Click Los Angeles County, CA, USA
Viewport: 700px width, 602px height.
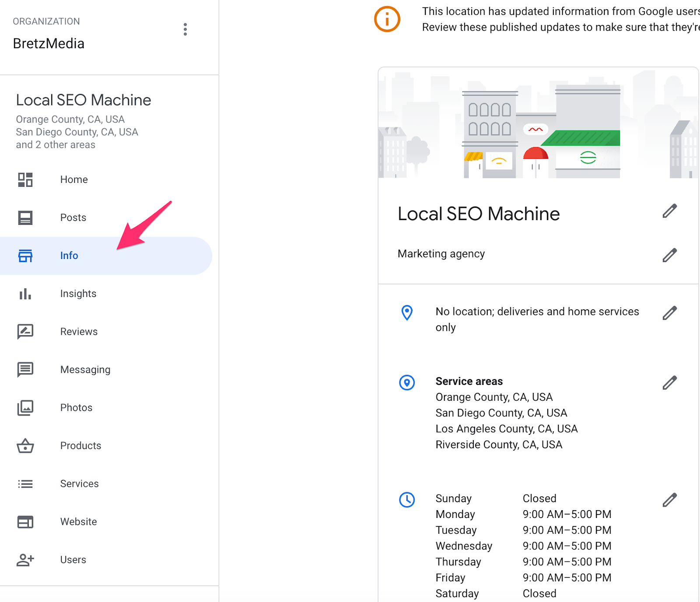tap(507, 429)
